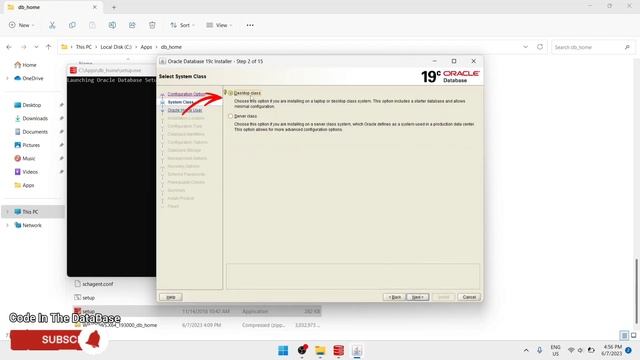Select the schagent.conf file
The width and height of the screenshot is (640, 360).
pyautogui.click(x=94, y=284)
